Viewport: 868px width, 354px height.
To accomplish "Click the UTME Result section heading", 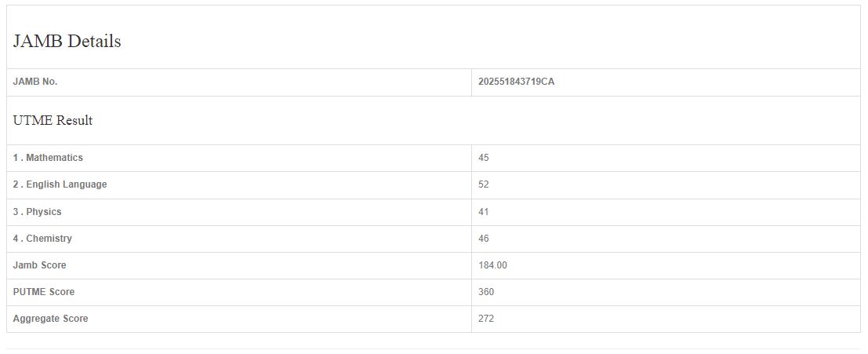I will tap(53, 121).
